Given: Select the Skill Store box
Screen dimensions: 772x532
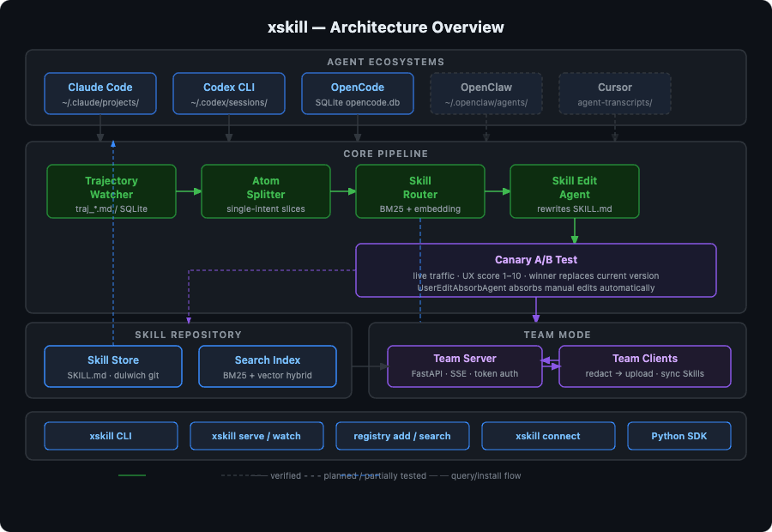Looking at the screenshot, I should click(x=113, y=366).
